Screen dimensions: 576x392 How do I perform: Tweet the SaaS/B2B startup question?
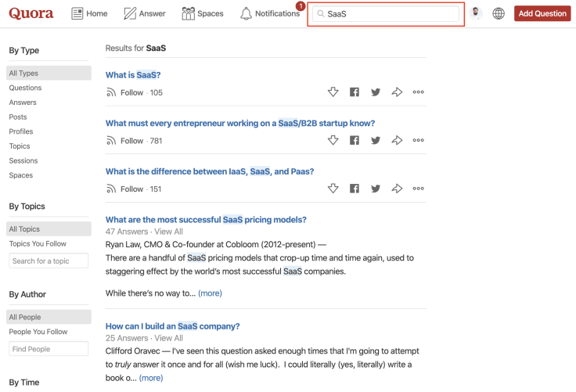tap(376, 140)
